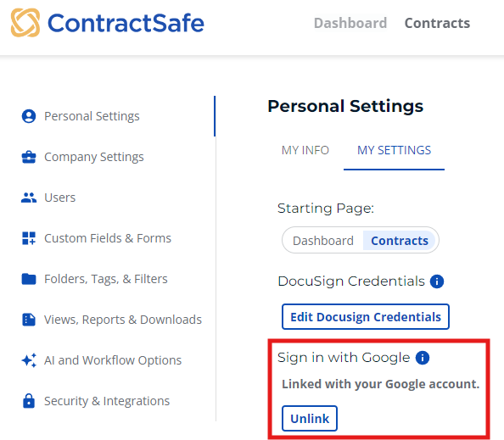The width and height of the screenshot is (504, 440).
Task: Click the ContractSafe logo icon
Action: pos(25,23)
